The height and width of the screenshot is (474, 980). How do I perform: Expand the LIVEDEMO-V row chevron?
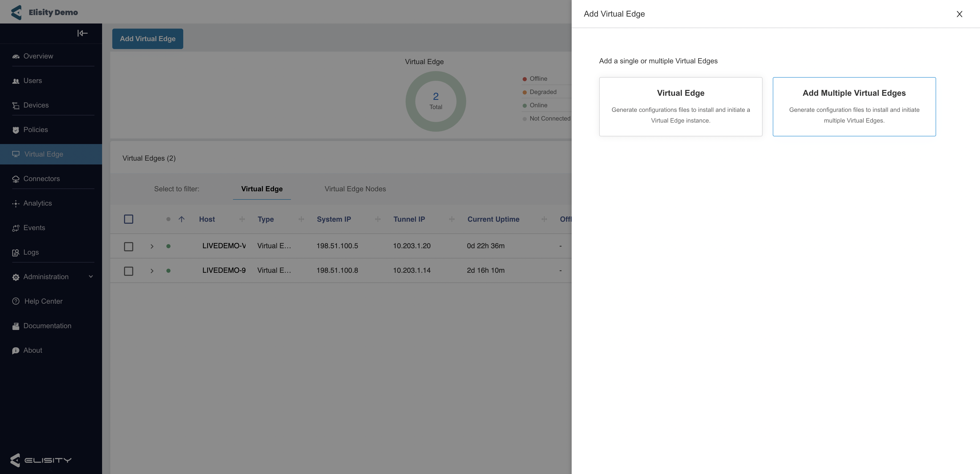152,246
